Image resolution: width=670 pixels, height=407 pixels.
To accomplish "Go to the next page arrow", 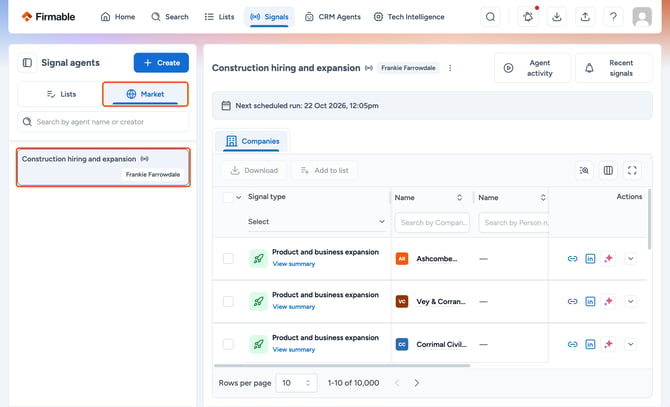I will [x=417, y=383].
